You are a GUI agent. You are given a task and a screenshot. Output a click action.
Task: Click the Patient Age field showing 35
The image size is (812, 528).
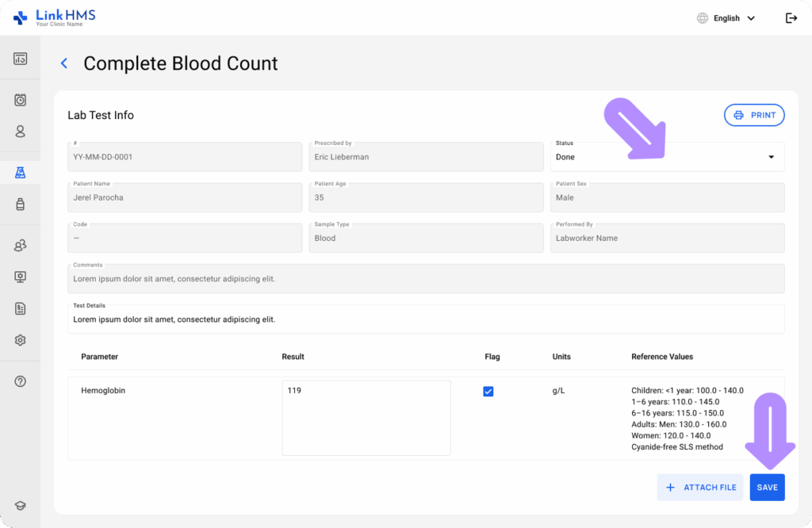426,197
